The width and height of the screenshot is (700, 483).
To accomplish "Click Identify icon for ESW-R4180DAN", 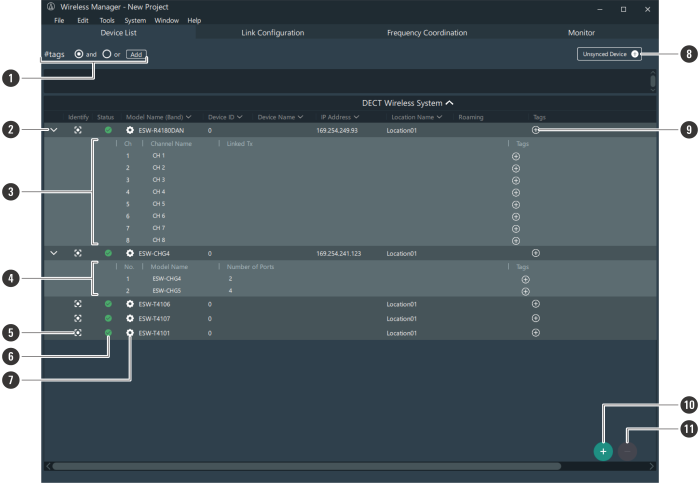I will point(78,130).
